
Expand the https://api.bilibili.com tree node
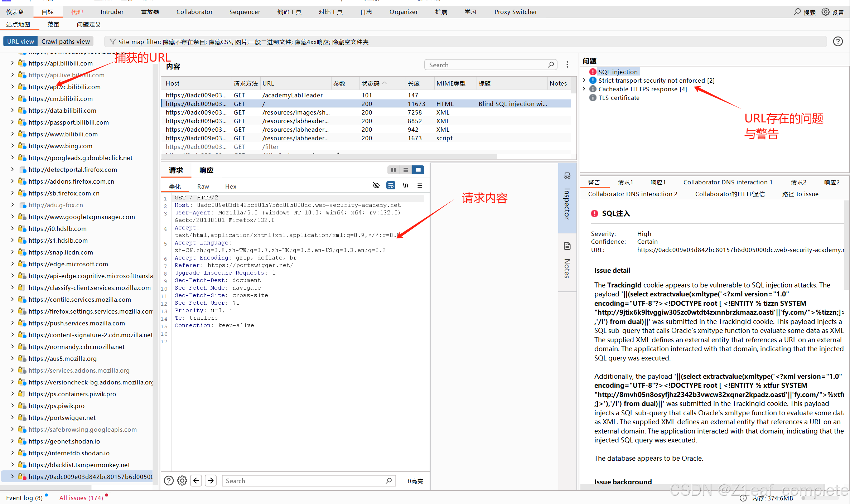click(x=13, y=63)
